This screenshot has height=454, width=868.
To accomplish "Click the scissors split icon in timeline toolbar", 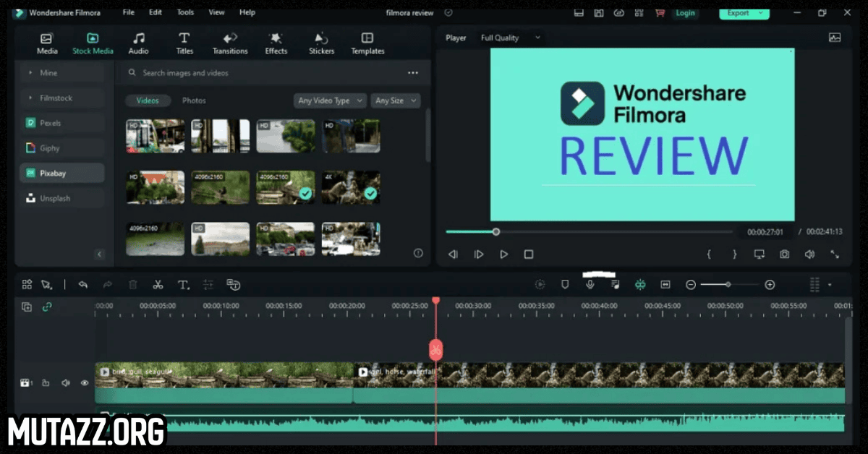I will 158,285.
